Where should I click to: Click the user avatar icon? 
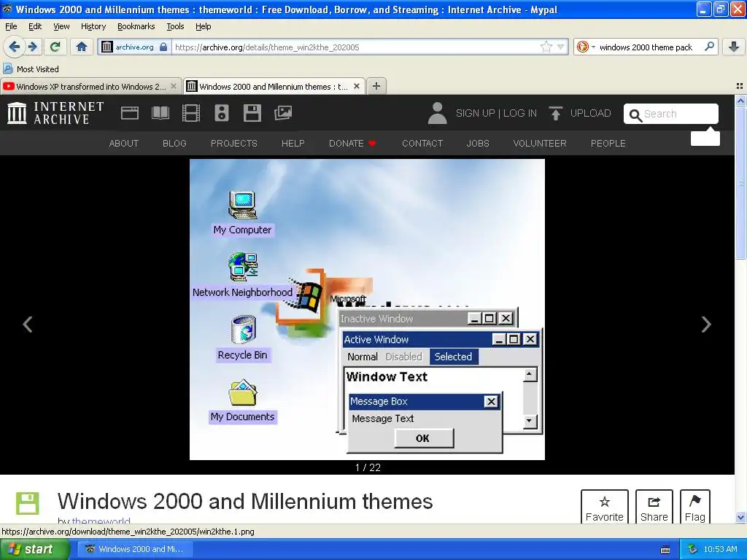(437, 113)
